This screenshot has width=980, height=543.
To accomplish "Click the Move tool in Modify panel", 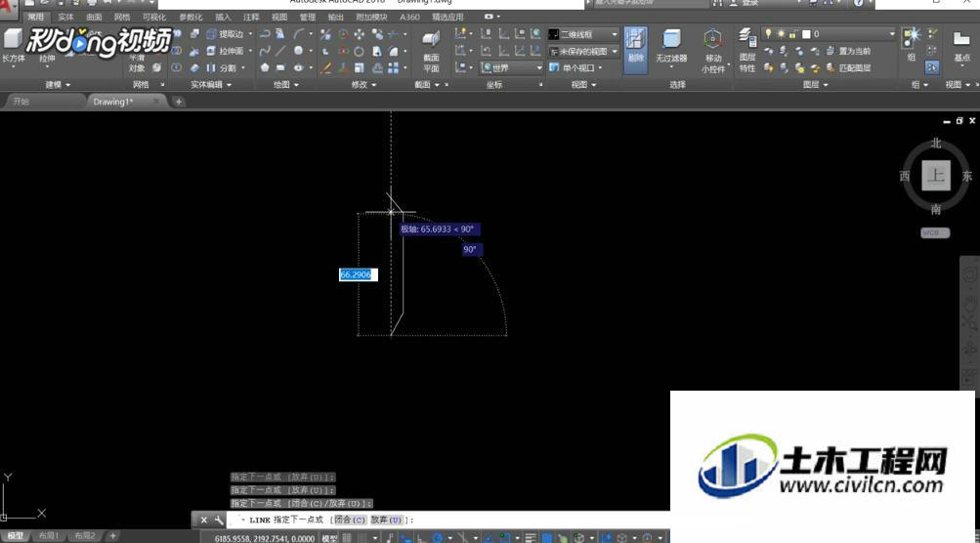I will 360,34.
